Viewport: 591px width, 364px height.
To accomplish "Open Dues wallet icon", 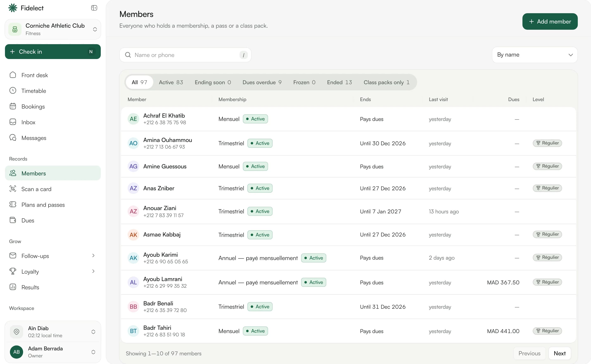I will [x=13, y=220].
